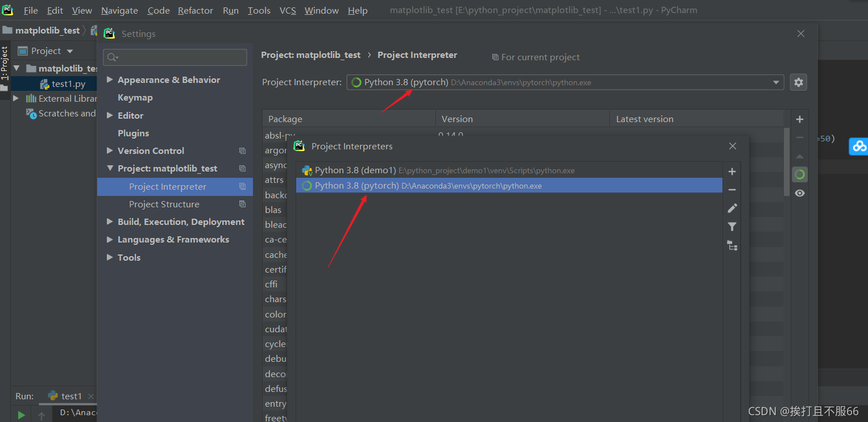Click the vertical 1: Project tool tab
The height and width of the screenshot is (422, 868).
point(5,63)
